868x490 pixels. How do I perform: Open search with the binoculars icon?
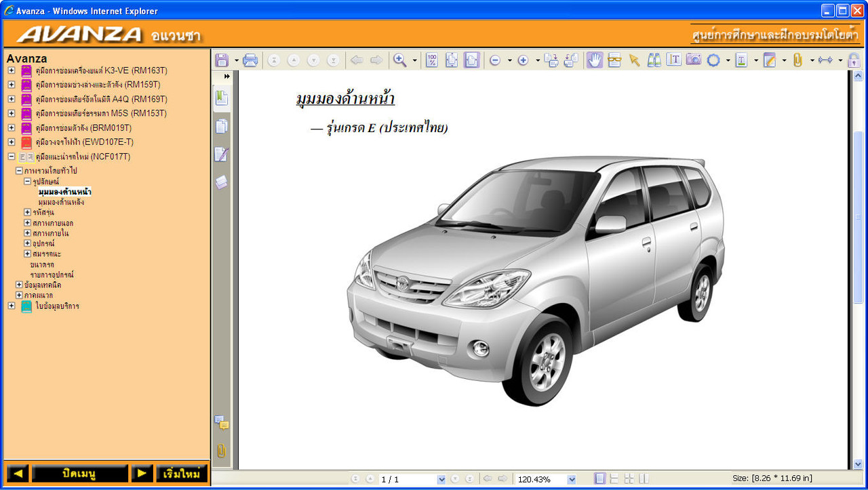click(654, 60)
